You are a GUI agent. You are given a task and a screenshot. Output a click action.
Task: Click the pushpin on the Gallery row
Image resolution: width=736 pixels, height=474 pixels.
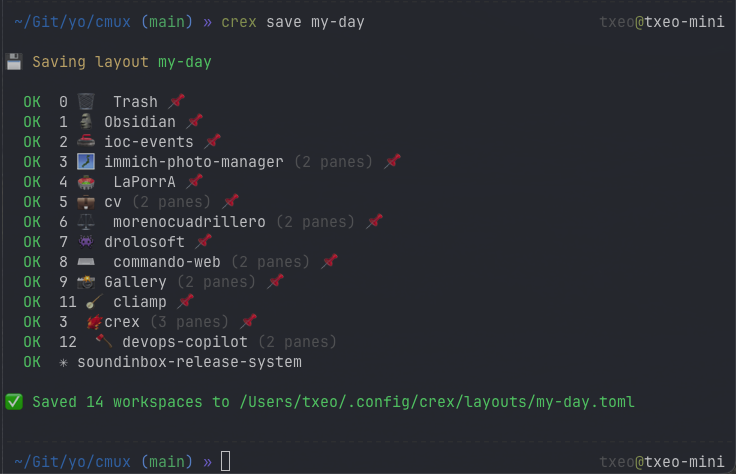click(x=276, y=281)
